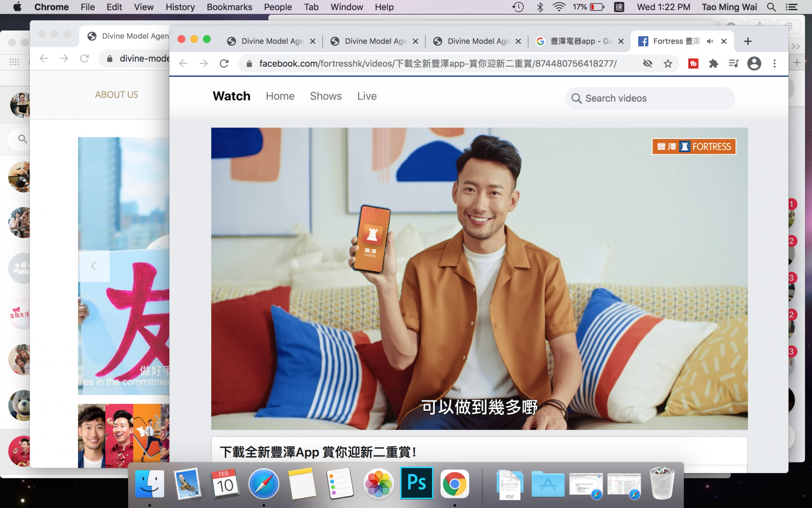Open the Apple menu

tap(17, 7)
